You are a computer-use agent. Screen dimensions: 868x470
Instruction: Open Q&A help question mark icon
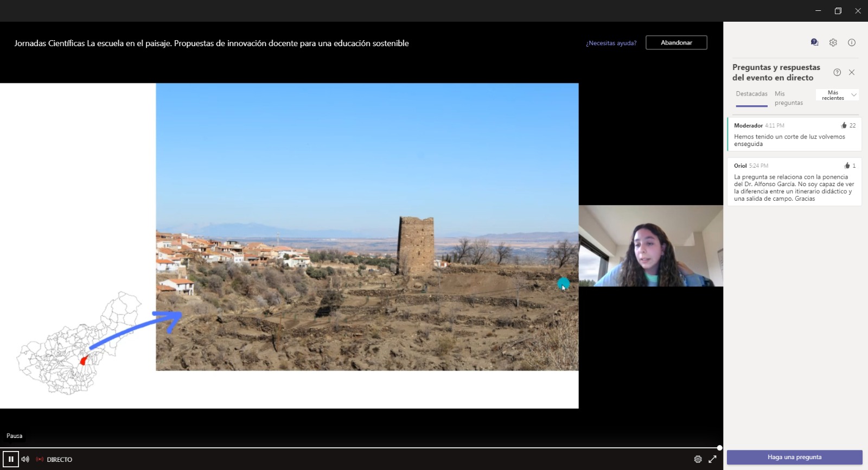pos(837,72)
